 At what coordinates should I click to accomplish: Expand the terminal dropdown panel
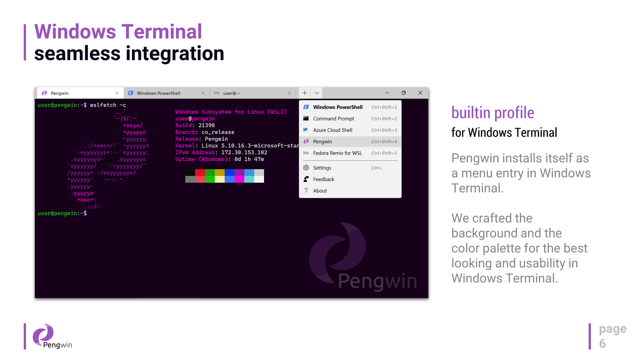click(318, 93)
